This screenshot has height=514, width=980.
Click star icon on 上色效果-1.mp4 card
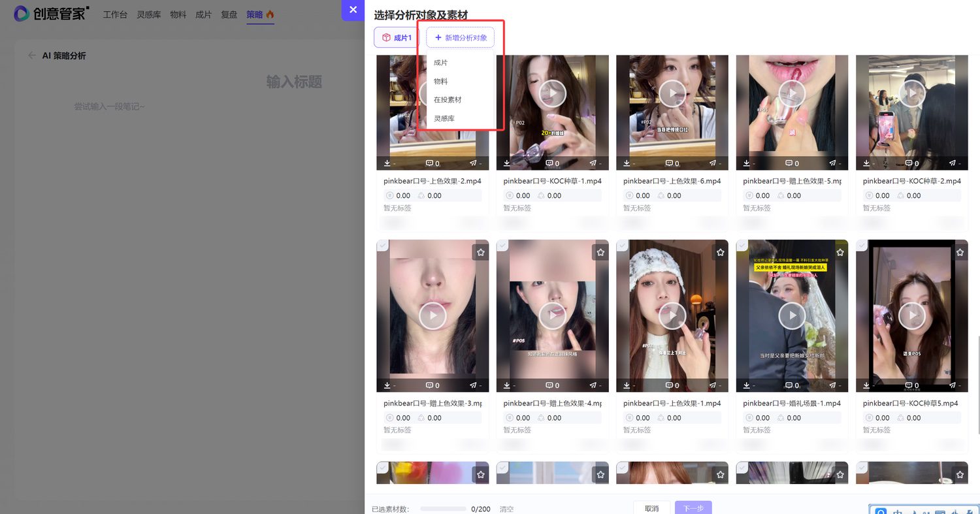click(x=721, y=252)
